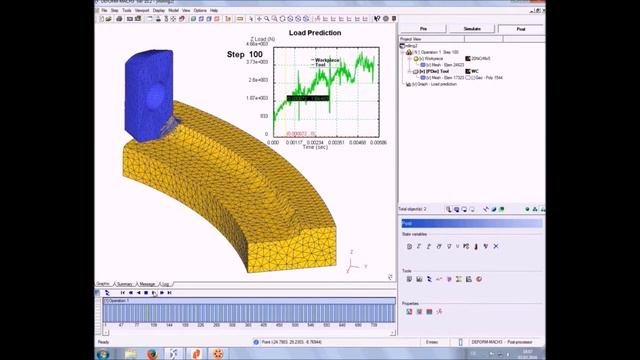
Task: Play the animation forward
Action: click(154, 293)
